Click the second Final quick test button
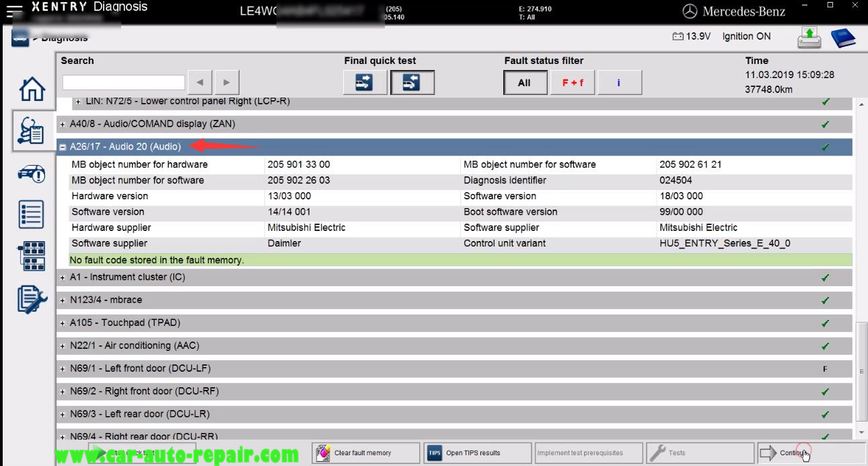The image size is (868, 466). point(412,83)
